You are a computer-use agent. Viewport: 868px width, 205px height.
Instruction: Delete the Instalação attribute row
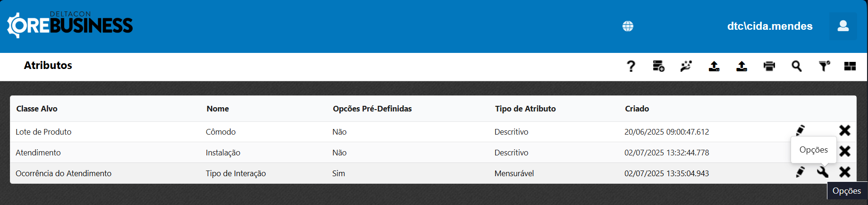pyautogui.click(x=845, y=151)
